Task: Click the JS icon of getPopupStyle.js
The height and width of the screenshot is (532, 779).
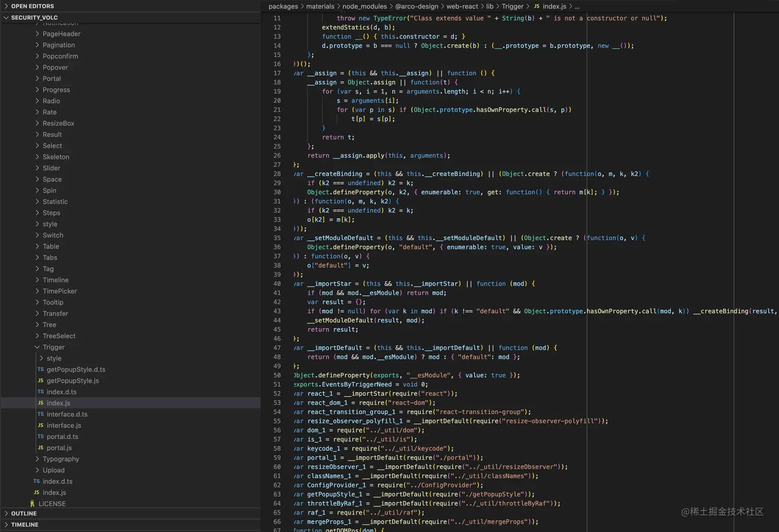Action: pos(41,381)
